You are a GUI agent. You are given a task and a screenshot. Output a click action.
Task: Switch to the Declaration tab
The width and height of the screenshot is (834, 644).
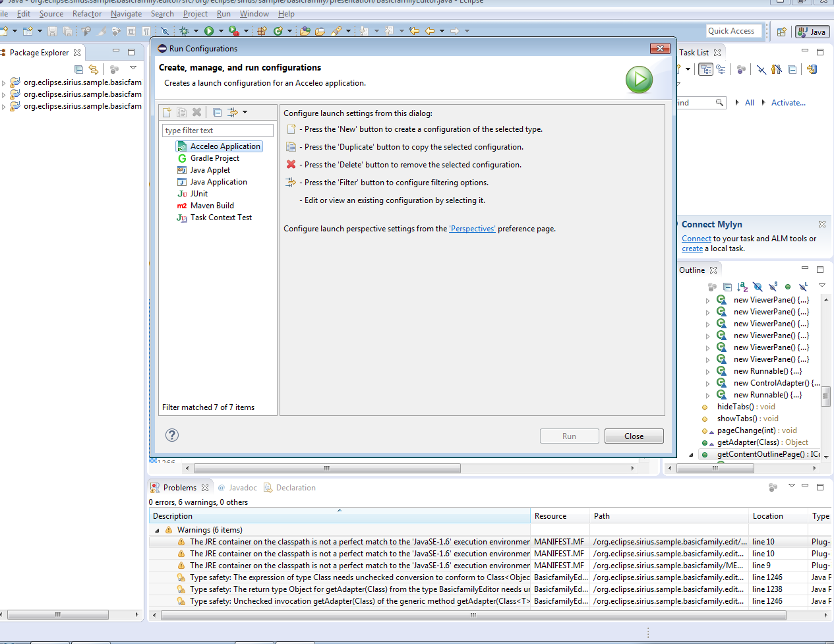(x=289, y=488)
